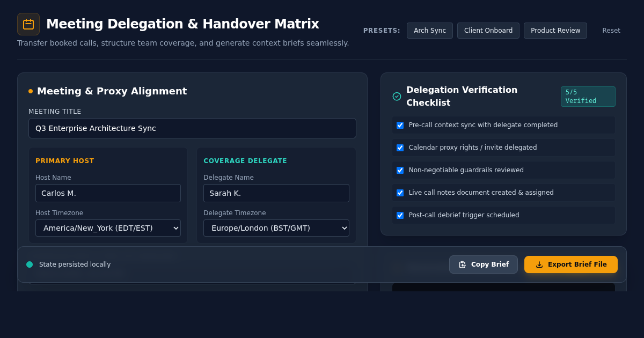Click the State persisted locally status text
This screenshot has width=644, height=338.
click(x=75, y=264)
